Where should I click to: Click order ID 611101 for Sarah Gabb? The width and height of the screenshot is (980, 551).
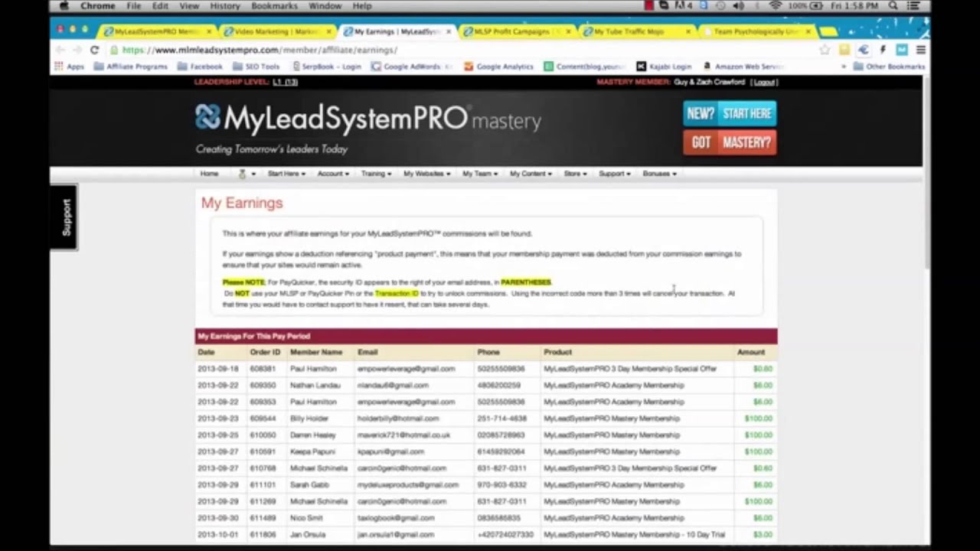tap(263, 484)
